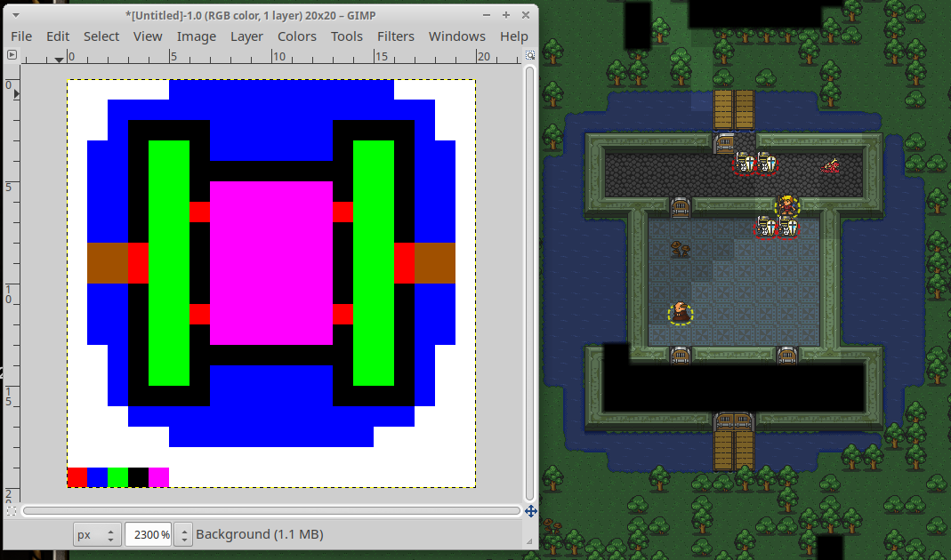The image size is (951, 560).
Task: Click right skeleton inside the tiled room
Action: click(787, 227)
